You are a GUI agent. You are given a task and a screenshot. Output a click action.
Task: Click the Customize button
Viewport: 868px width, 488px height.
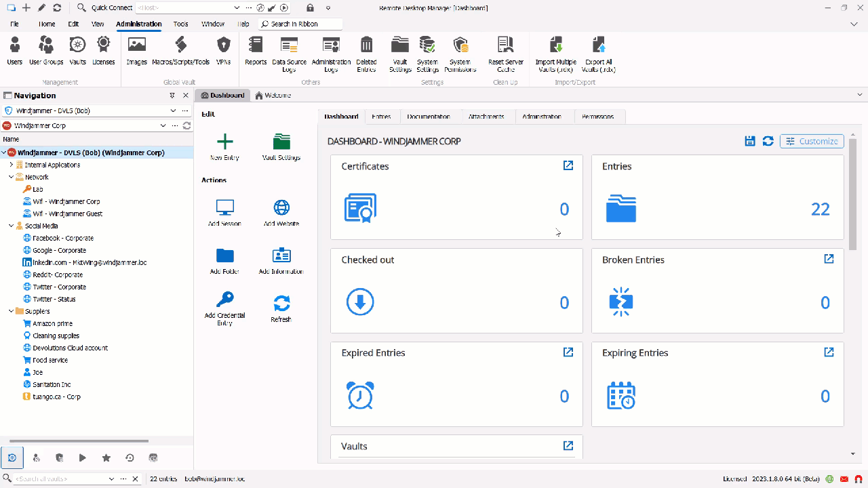point(812,141)
